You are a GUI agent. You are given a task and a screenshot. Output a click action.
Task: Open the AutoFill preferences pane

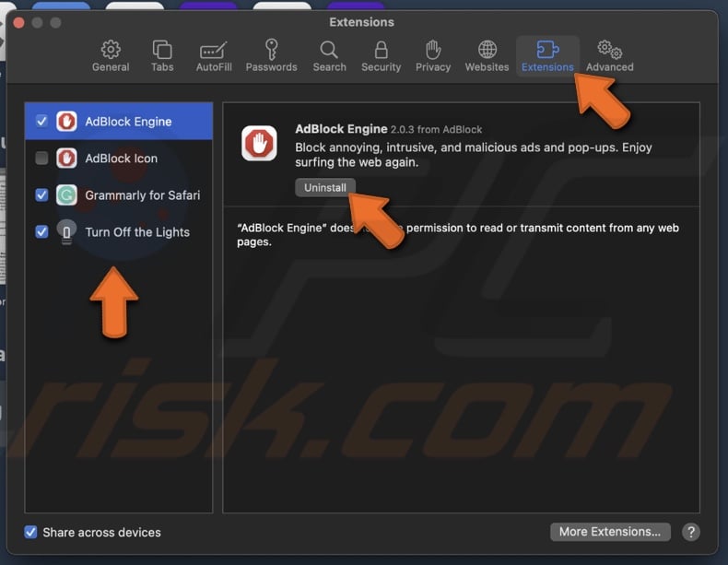pos(214,55)
